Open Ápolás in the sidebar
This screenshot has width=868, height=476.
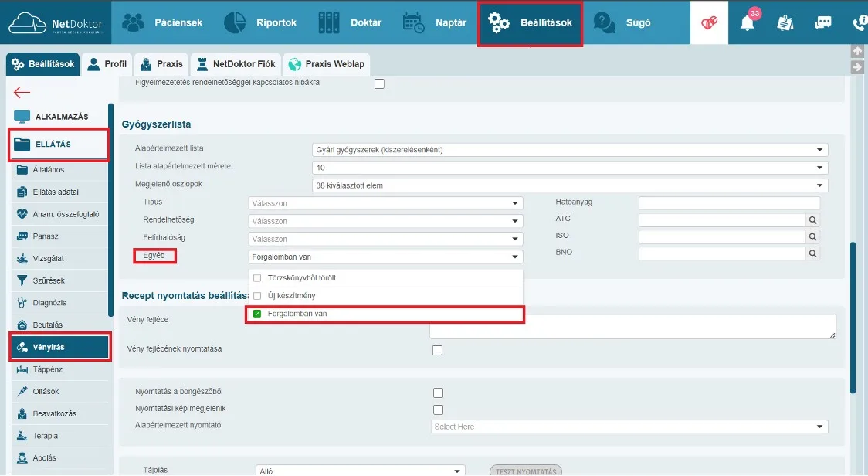(59, 457)
